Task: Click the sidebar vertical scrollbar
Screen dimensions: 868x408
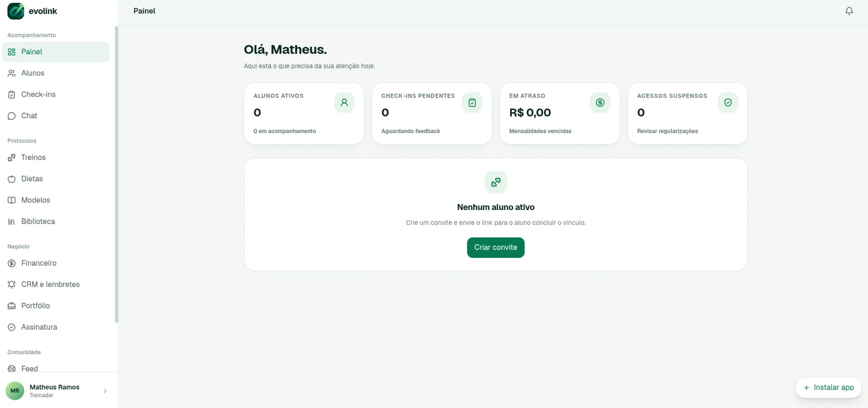Action: (x=117, y=174)
